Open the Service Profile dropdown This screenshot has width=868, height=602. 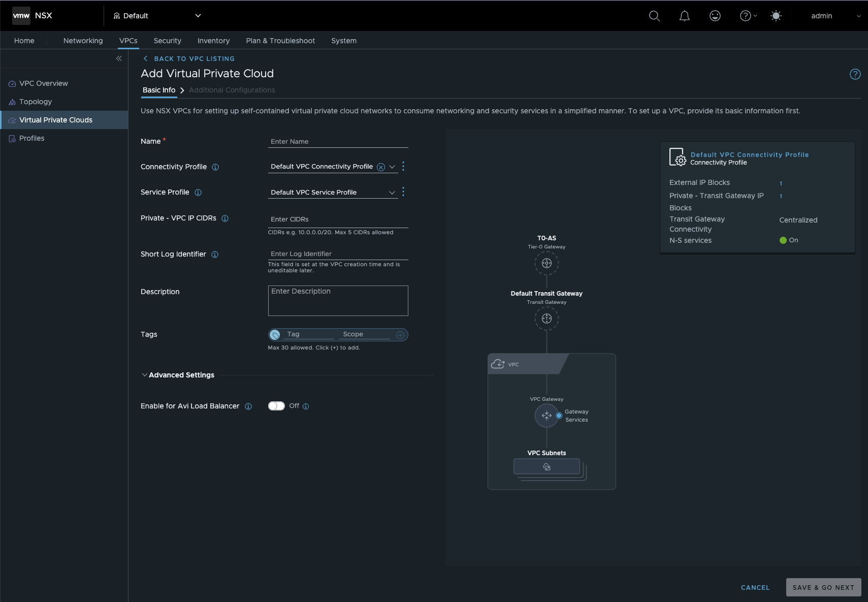click(x=391, y=193)
